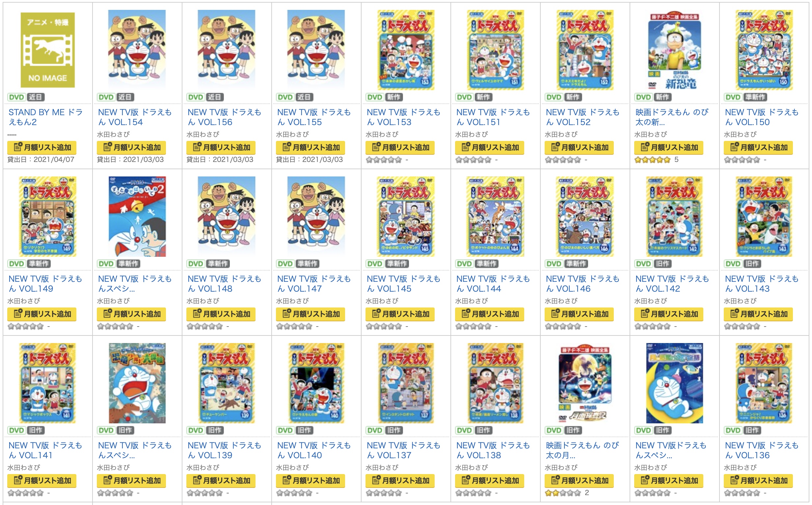Open the VOL.143 DVD cover thumbnail
812x505 pixels.
click(x=764, y=217)
